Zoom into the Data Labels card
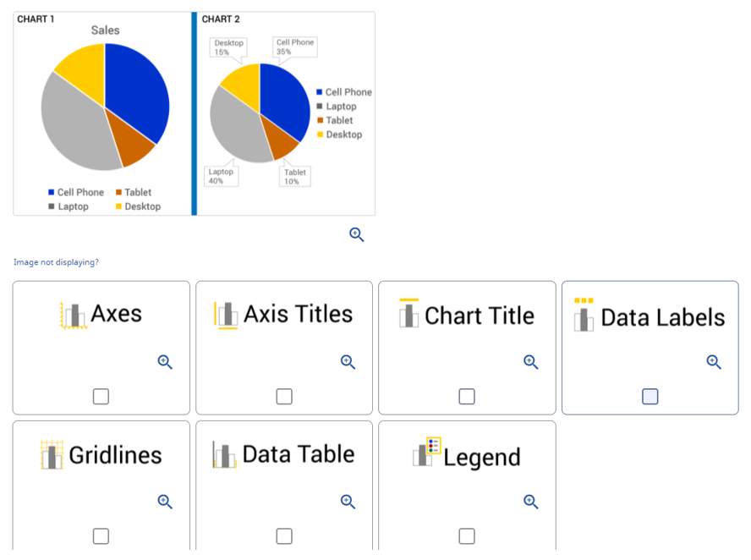The height and width of the screenshot is (560, 751). click(x=713, y=361)
